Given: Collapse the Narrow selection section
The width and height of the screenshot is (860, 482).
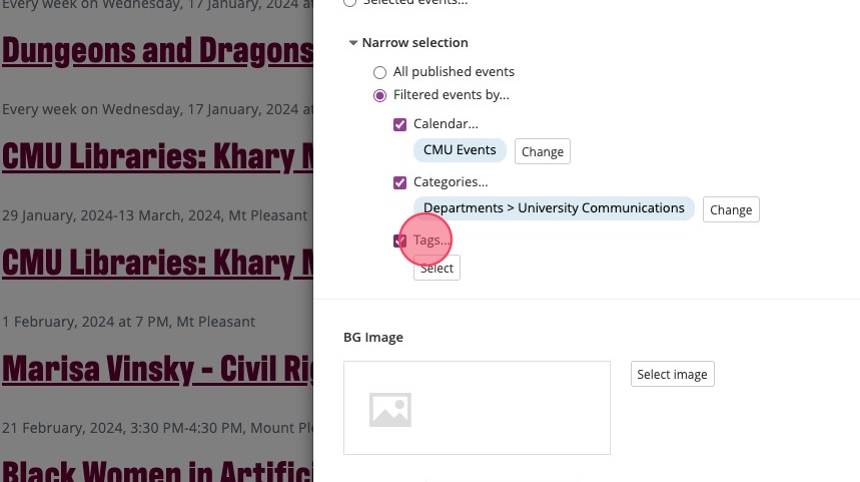Looking at the screenshot, I should [x=353, y=43].
